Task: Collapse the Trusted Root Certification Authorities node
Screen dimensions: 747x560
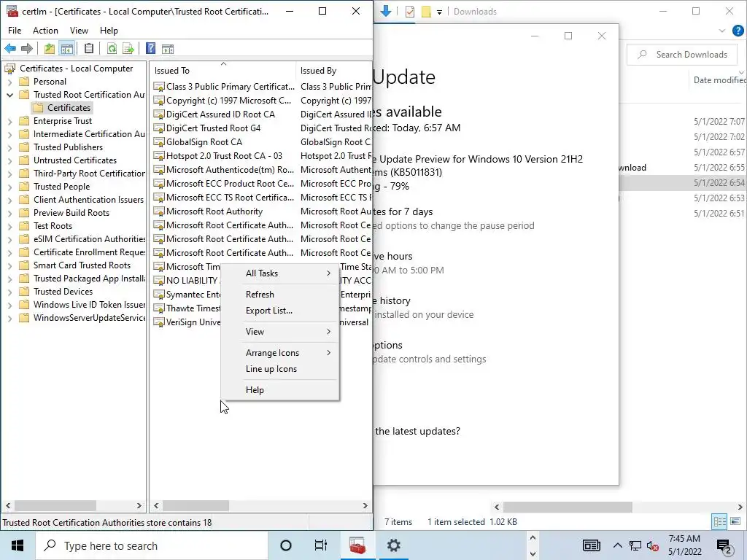Action: click(9, 95)
